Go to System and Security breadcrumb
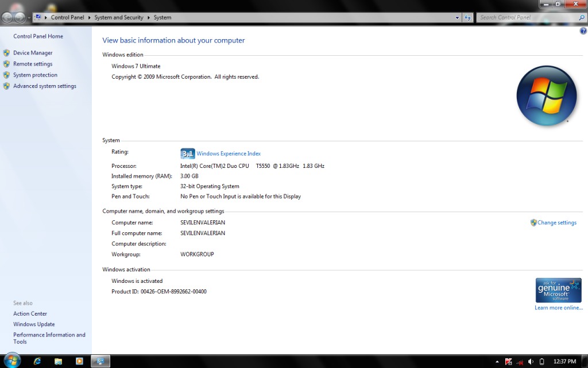Screen dimensions: 588x368 coord(118,17)
